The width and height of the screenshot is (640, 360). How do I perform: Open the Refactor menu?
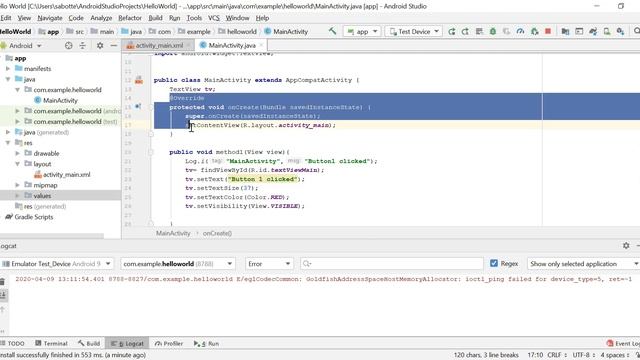coord(130,18)
